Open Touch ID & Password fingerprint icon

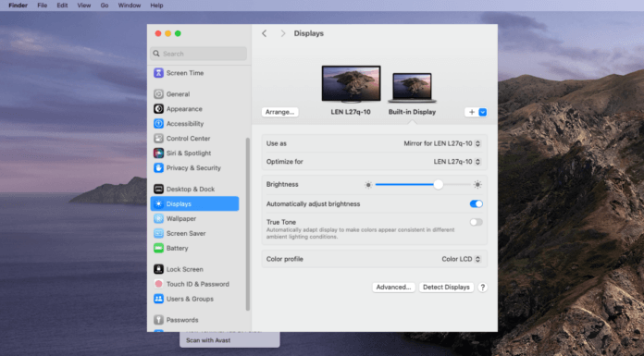158,284
